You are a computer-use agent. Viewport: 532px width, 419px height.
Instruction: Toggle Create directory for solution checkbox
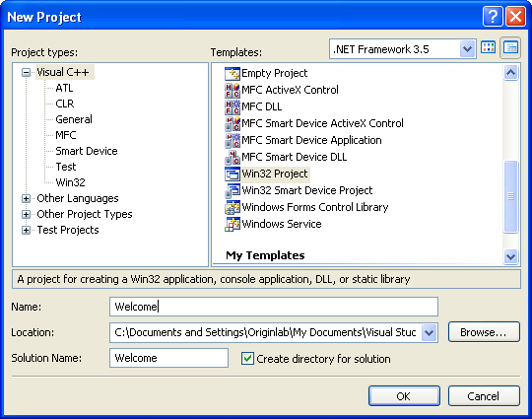click(x=247, y=359)
